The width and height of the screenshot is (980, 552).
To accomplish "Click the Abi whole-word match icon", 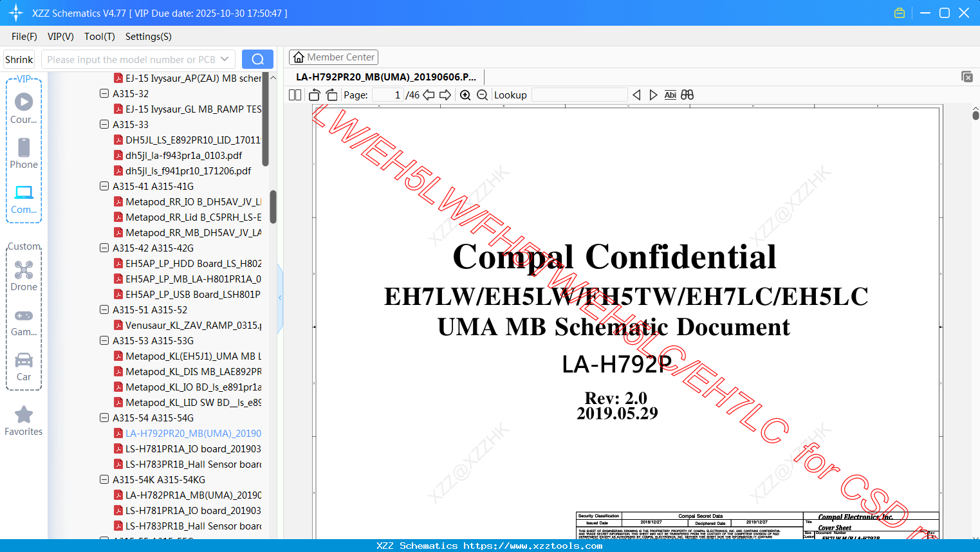I will point(670,95).
